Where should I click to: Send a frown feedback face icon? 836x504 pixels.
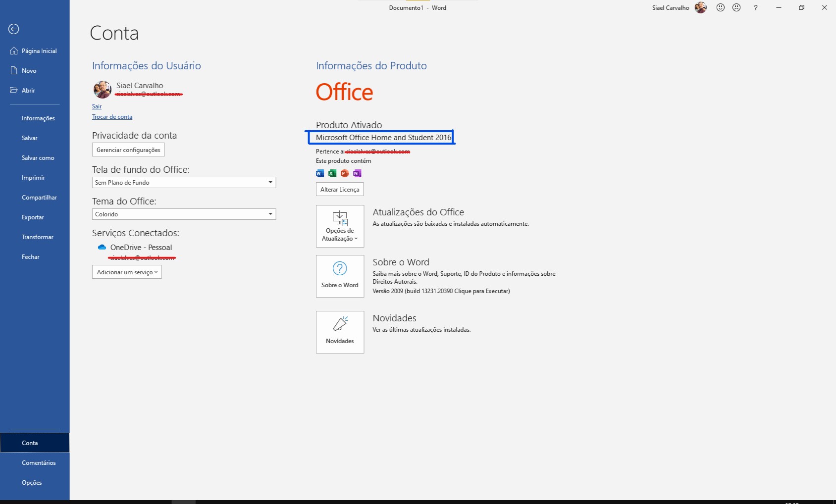(x=737, y=7)
